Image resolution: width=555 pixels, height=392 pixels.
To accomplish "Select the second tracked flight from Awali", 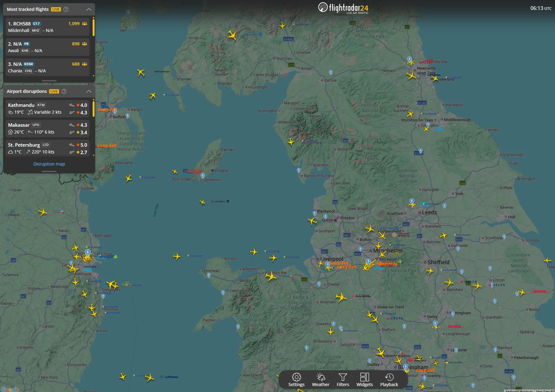I will click(47, 47).
